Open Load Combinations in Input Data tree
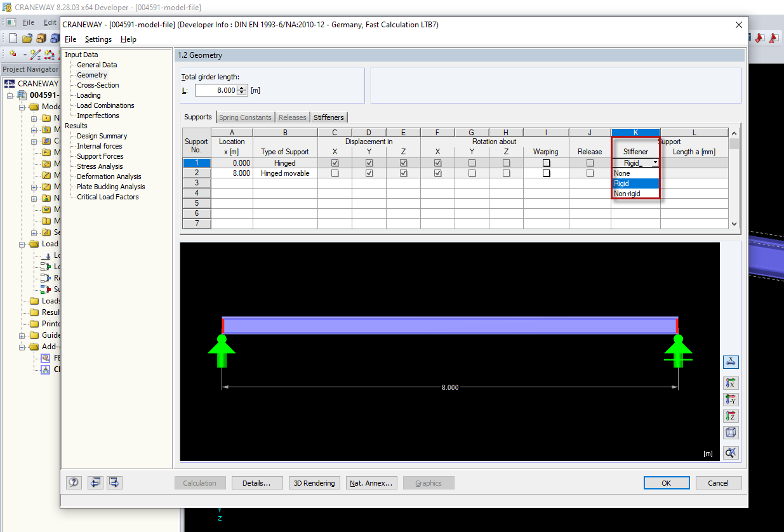Screen dimensions: 784x532 coord(105,105)
